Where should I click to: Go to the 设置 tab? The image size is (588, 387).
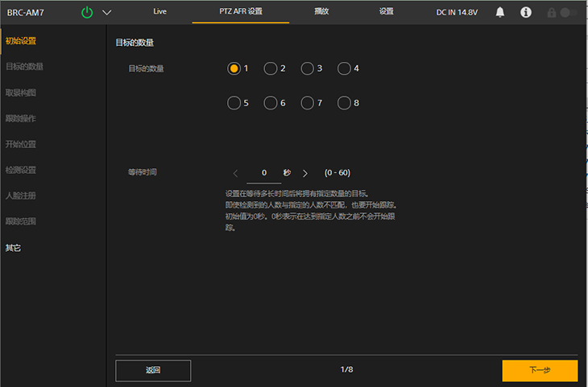pos(386,12)
